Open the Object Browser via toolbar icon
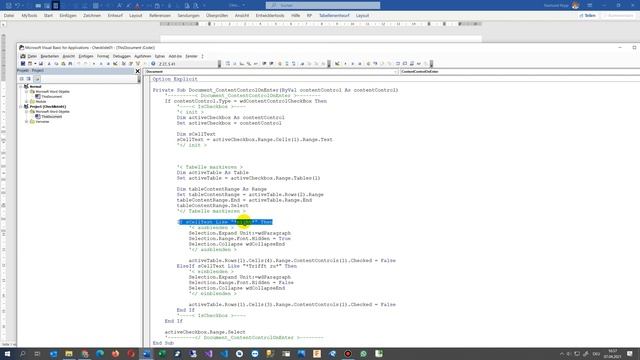This screenshot has width=640, height=360. pyautogui.click(x=138, y=64)
